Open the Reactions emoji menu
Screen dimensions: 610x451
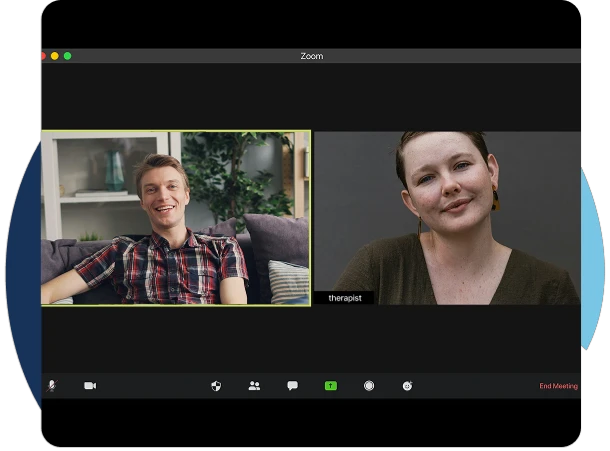click(407, 386)
